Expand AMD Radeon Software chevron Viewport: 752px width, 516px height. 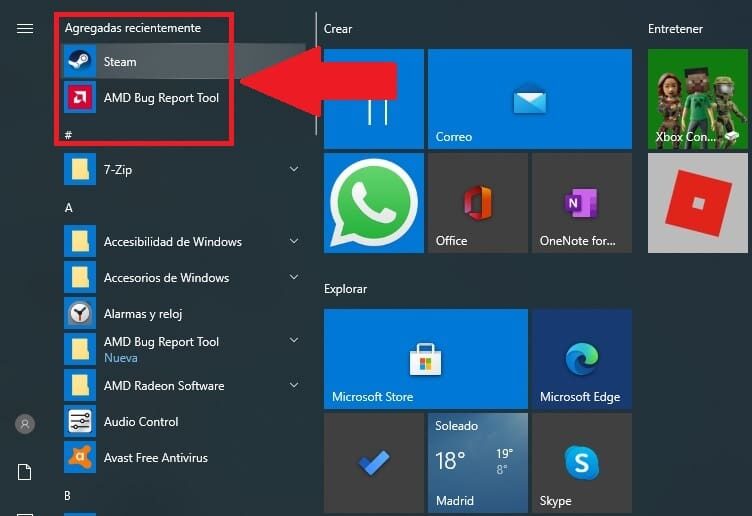point(294,385)
